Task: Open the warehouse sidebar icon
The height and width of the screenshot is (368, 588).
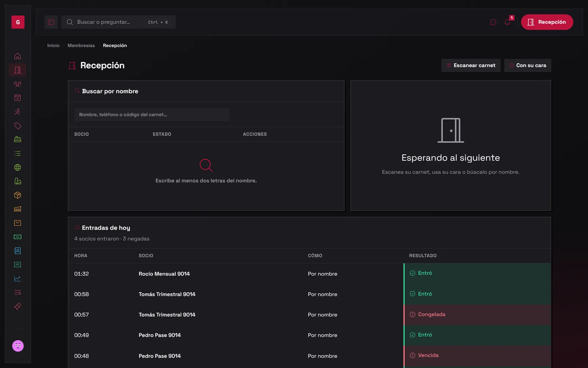Action: [x=17, y=209]
